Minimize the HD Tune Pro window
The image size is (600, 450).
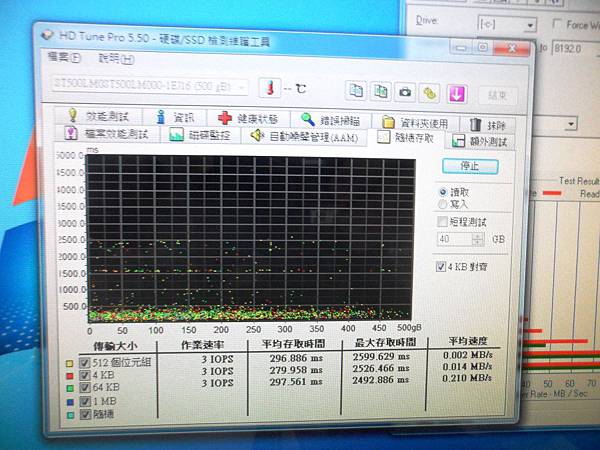coord(461,48)
